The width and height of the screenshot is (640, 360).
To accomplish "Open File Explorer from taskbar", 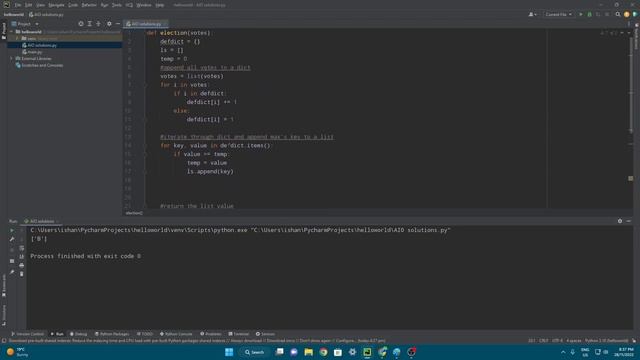I will pos(309,352).
